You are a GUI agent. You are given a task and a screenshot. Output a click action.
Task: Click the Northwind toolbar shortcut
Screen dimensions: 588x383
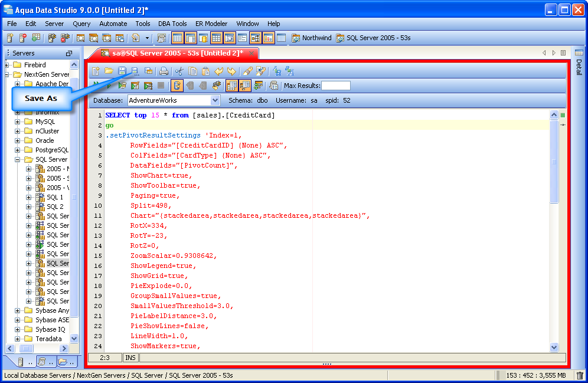[x=312, y=38]
